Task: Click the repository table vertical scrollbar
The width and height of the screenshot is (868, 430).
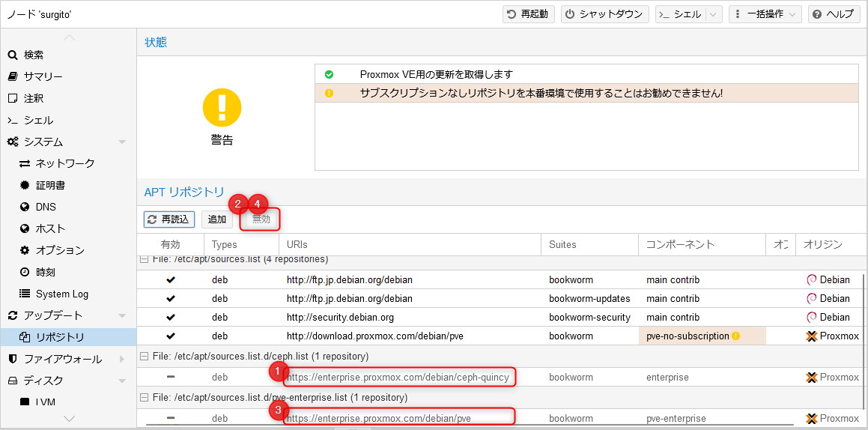Action: pyautogui.click(x=864, y=337)
